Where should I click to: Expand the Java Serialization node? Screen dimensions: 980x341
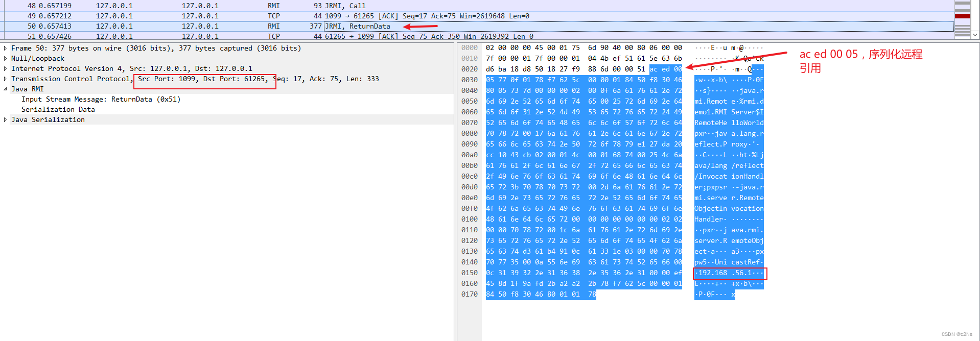5,119
